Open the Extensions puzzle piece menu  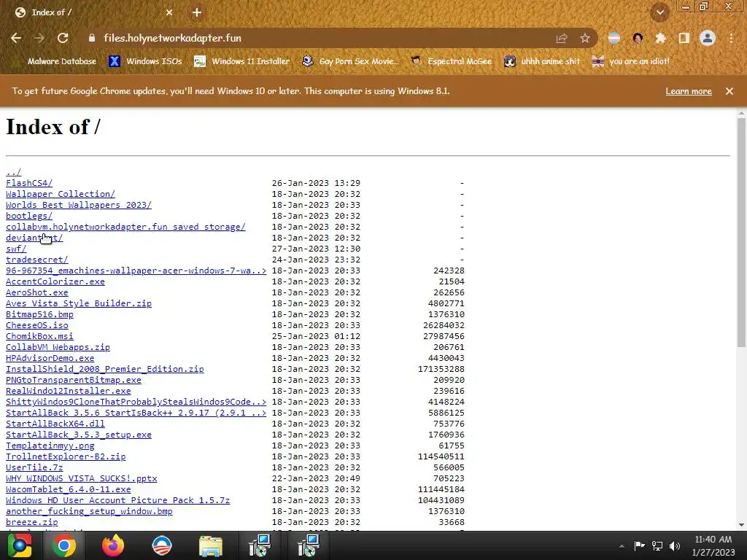tap(660, 38)
